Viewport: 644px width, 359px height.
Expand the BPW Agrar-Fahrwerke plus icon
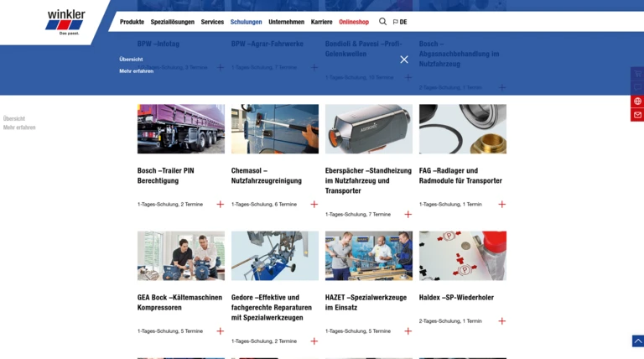click(x=314, y=67)
